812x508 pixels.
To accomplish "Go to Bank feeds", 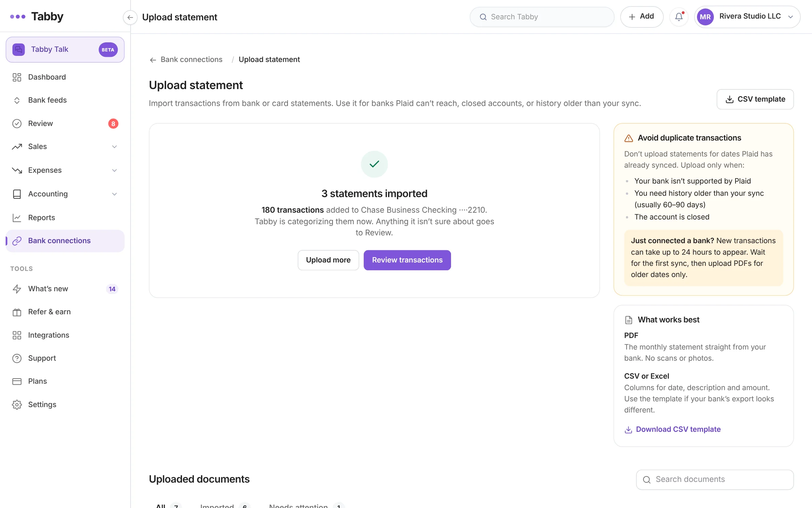I will [65, 100].
